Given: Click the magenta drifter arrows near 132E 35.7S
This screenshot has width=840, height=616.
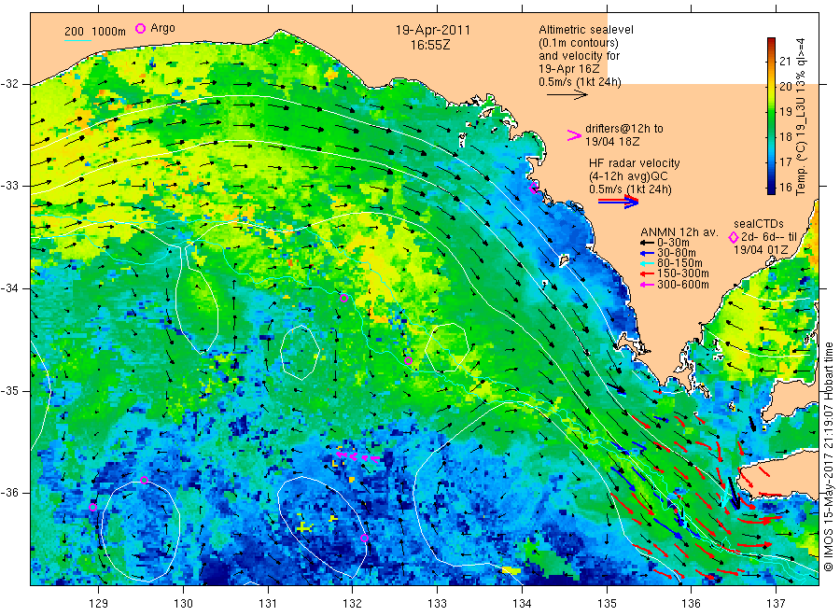Looking at the screenshot, I should tap(358, 457).
